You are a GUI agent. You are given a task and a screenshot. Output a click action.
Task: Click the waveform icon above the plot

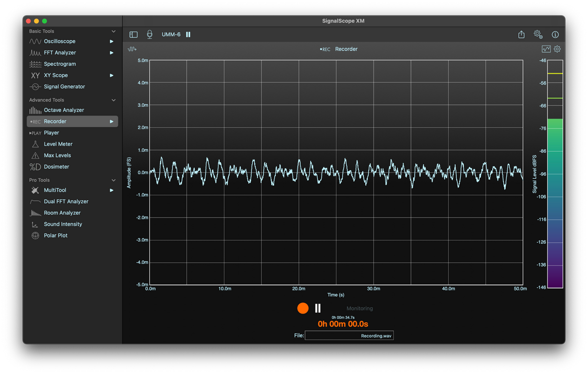tap(132, 49)
